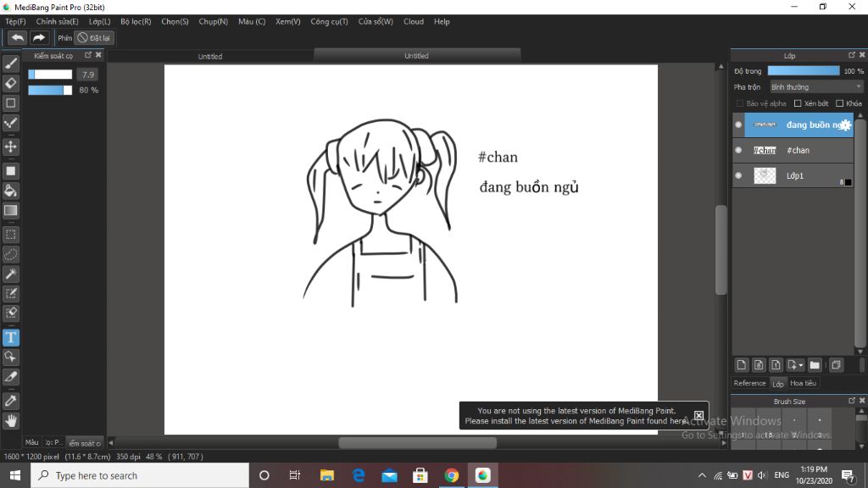868x488 pixels.
Task: Select the Eyedropper tool
Action: tap(10, 401)
